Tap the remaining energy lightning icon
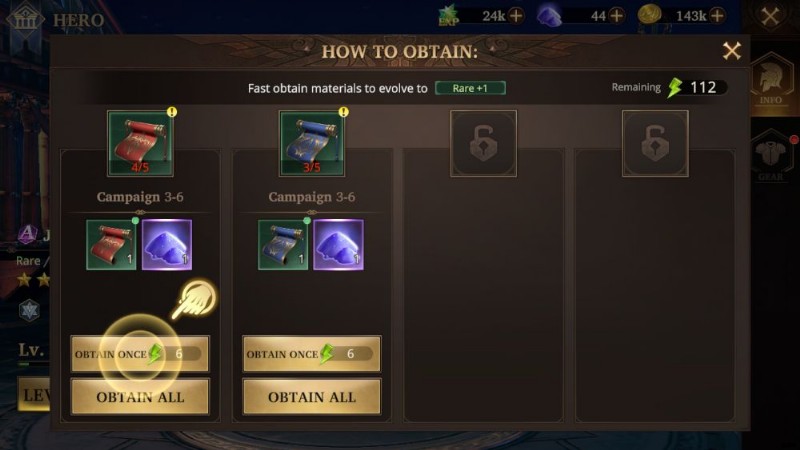Screen dimensions: 800x450 [675, 88]
